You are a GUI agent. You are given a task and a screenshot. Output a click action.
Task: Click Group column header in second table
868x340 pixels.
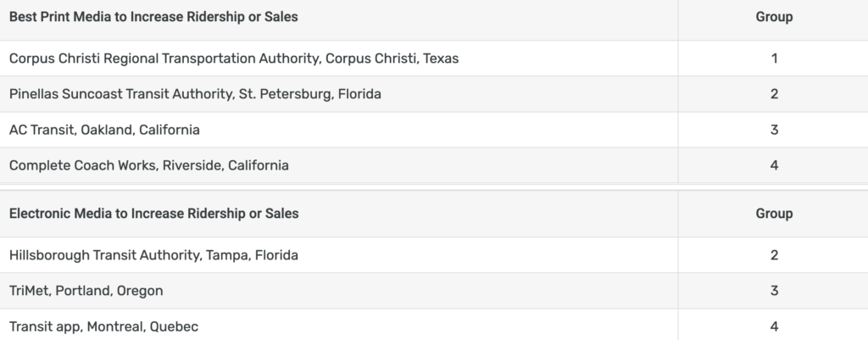click(774, 214)
